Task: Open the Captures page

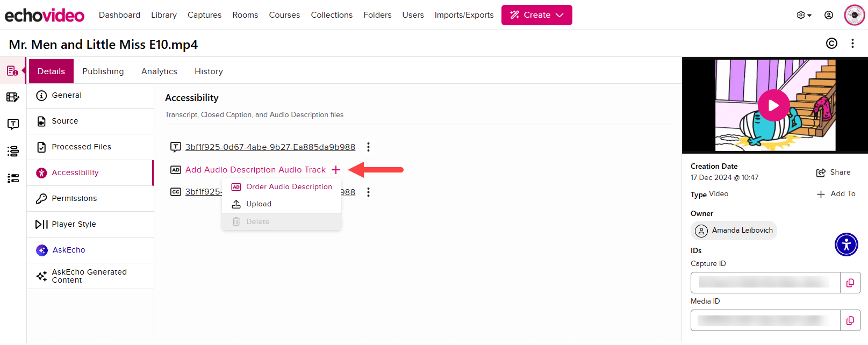Action: click(204, 15)
